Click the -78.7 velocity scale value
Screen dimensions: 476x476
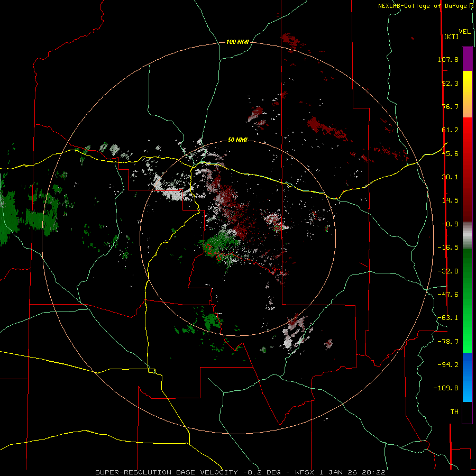click(x=448, y=342)
